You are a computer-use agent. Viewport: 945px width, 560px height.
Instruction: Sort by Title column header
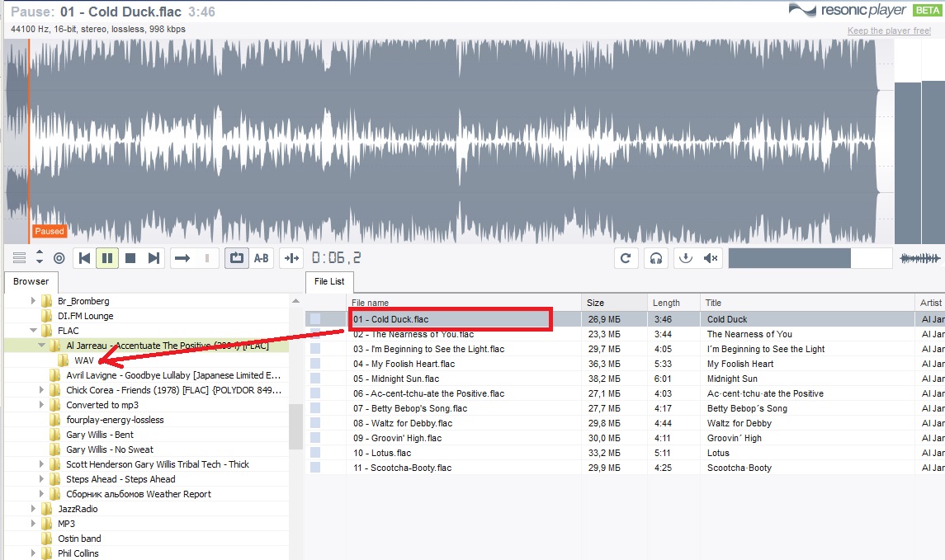tap(807, 303)
